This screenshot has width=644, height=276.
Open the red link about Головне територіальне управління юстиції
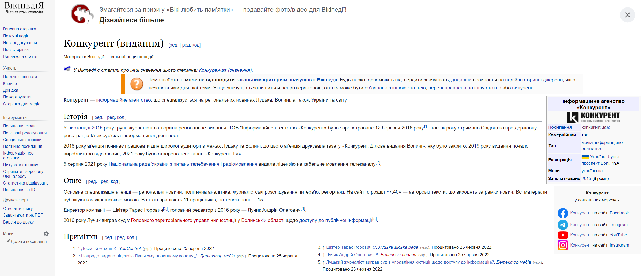[x=207, y=220]
